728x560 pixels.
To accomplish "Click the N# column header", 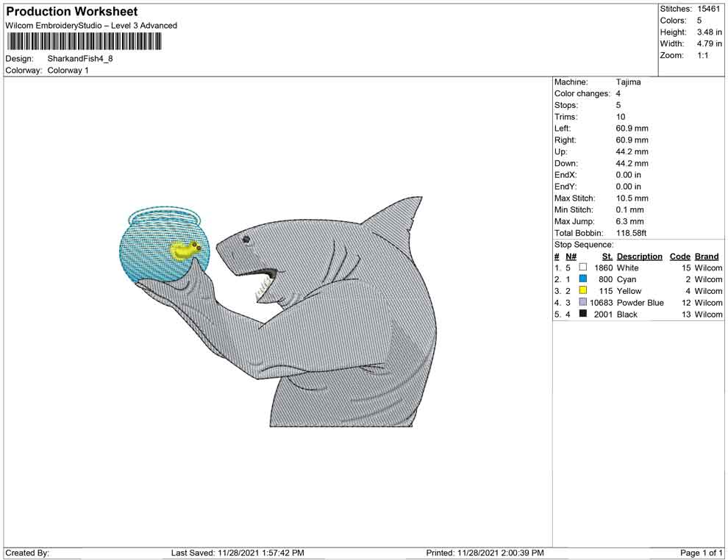I will point(571,256).
